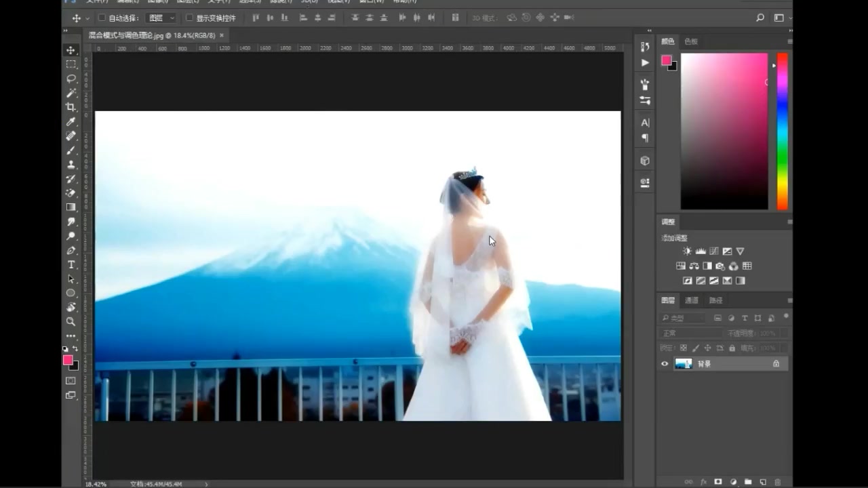This screenshot has height=488, width=868.
Task: Click the search icon in options bar
Action: click(760, 18)
